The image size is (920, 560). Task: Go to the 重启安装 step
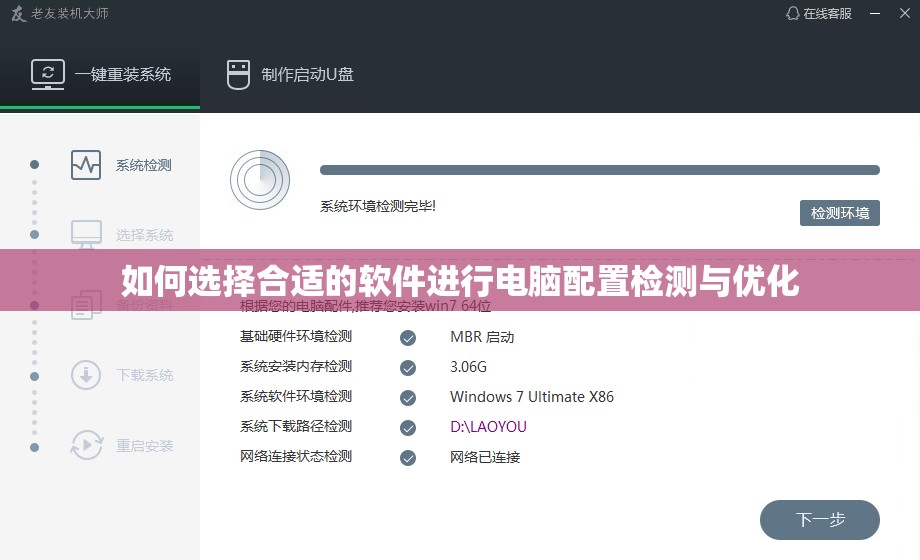144,446
